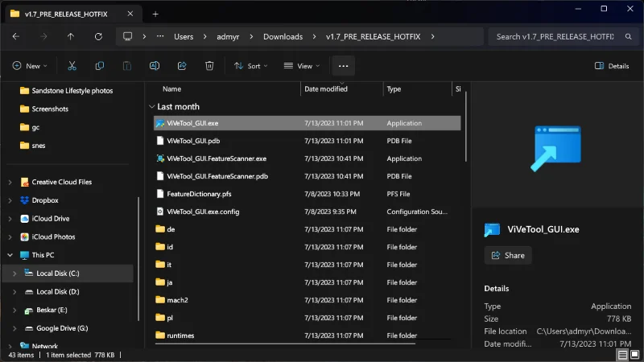Open the New dropdown menu

[x=30, y=66]
